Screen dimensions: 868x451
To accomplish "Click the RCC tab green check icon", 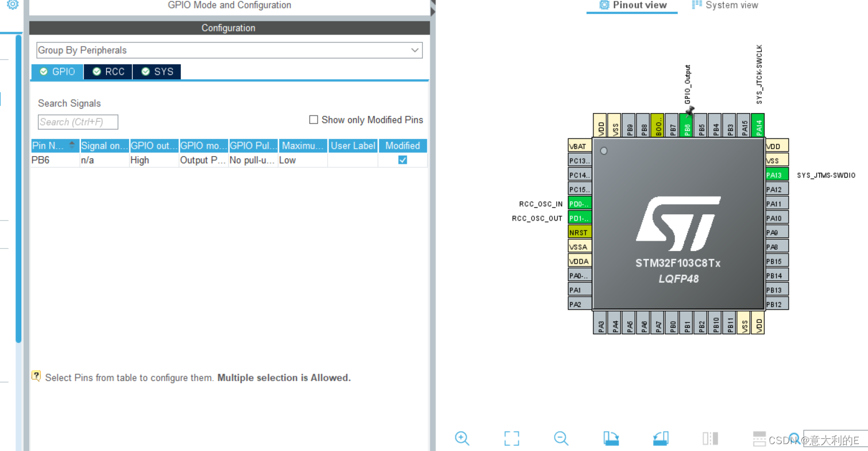I will (97, 72).
